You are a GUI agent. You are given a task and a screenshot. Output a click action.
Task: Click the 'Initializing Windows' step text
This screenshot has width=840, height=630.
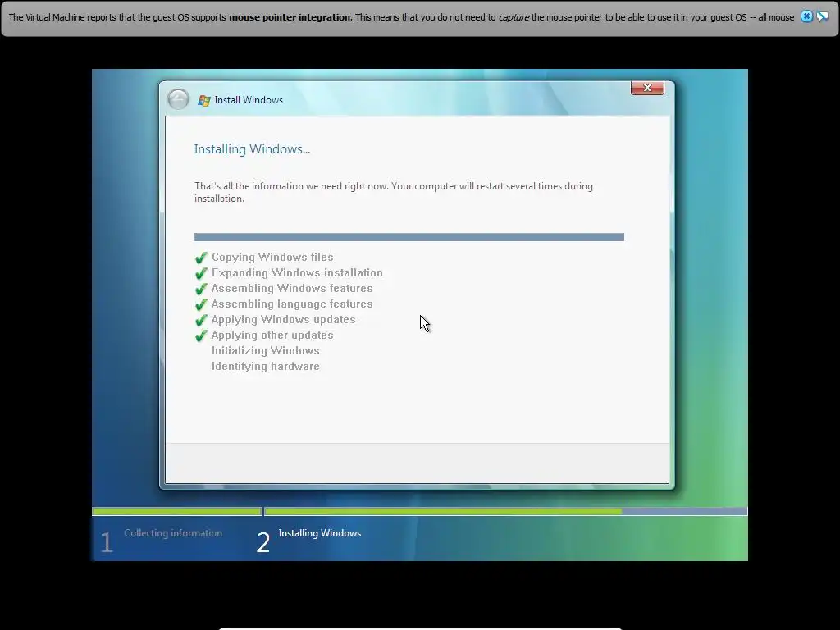[265, 350]
